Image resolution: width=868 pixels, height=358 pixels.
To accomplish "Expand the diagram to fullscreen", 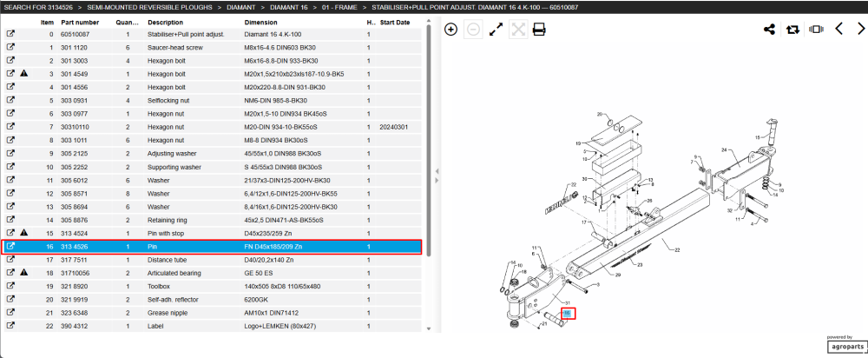I will click(496, 30).
